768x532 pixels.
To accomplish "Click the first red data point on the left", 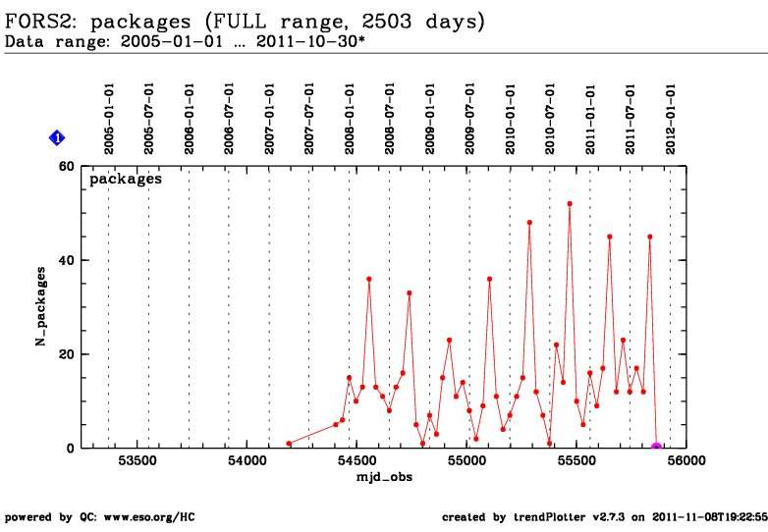I will [289, 444].
